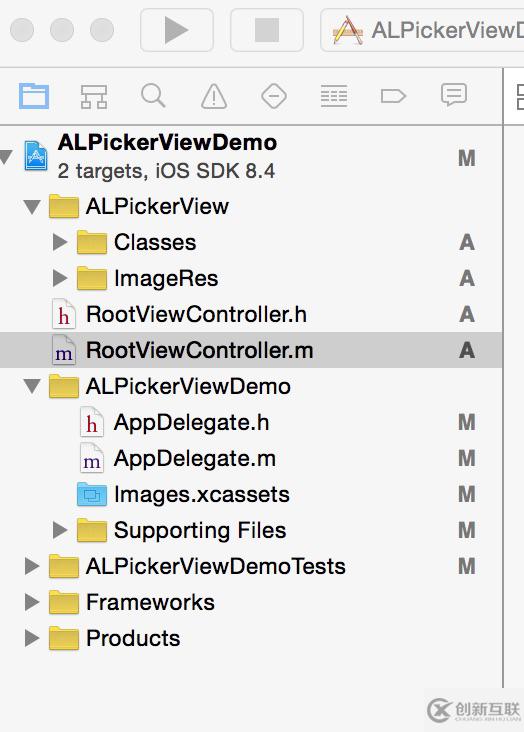Viewport: 524px width, 732px height.
Task: Open the Symbol navigator hierarchy icon
Action: (94, 96)
